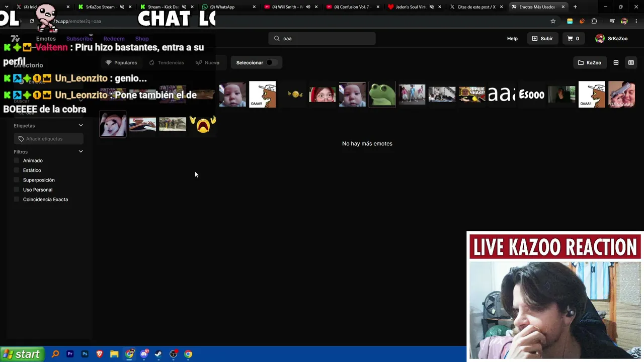Image resolution: width=644 pixels, height=362 pixels.
Task: Go to the Redeem page
Action: coord(114,39)
